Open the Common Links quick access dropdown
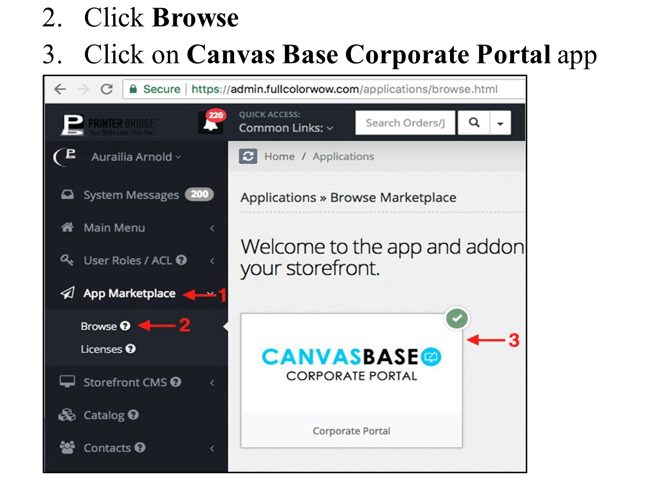The height and width of the screenshot is (490, 670). (x=286, y=129)
